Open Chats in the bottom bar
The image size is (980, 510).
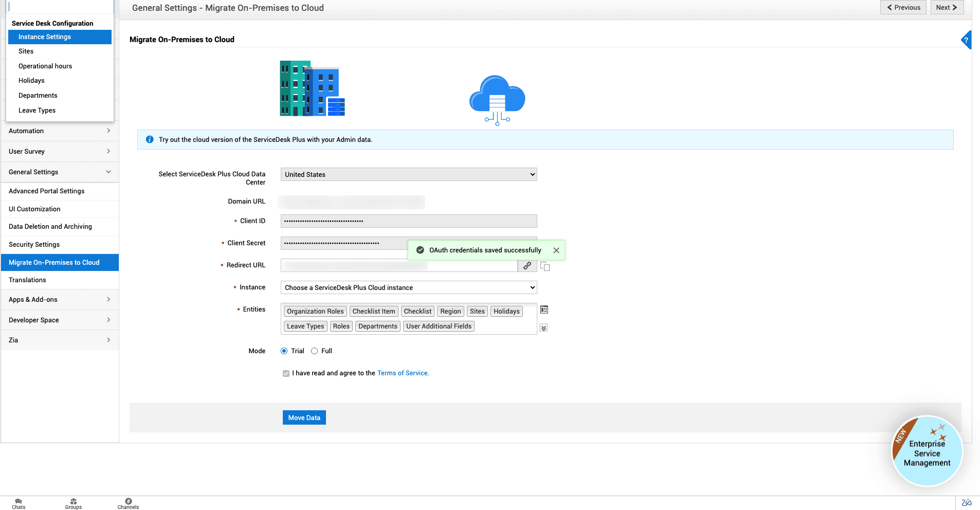19,504
